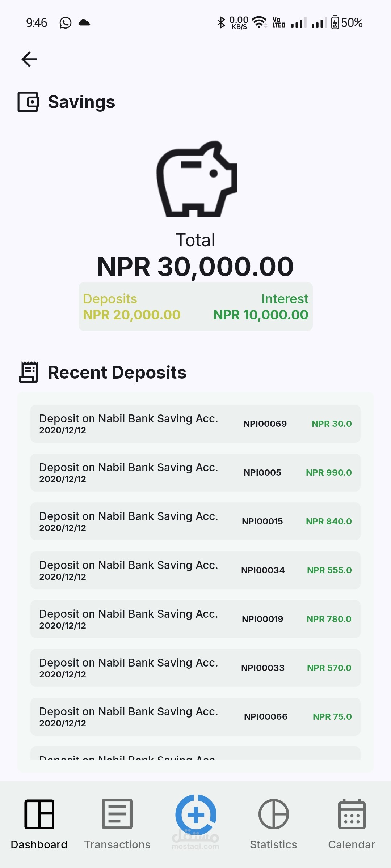This screenshot has width=391, height=868.
Task: Tap deposit entry NPI00034
Action: (195, 570)
